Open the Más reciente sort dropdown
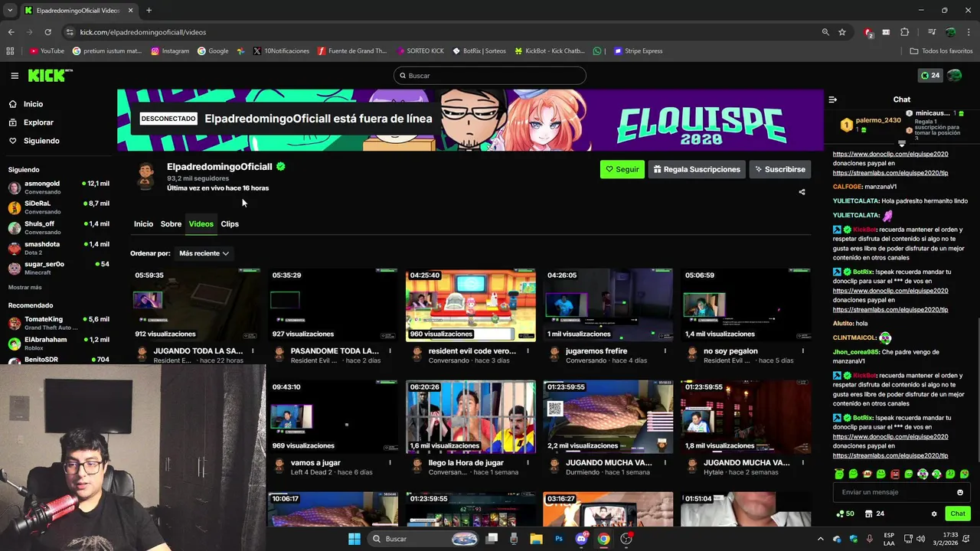The height and width of the screenshot is (551, 980). [x=204, y=253]
